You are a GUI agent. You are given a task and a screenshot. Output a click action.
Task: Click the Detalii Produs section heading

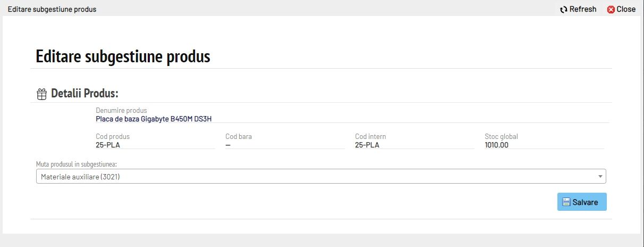[84, 94]
